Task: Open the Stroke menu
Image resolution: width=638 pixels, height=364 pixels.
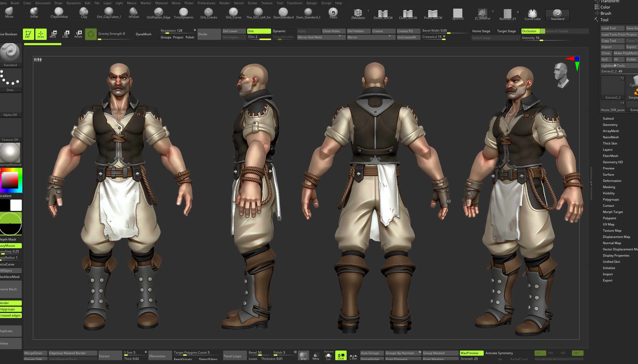Action: pyautogui.click(x=252, y=3)
